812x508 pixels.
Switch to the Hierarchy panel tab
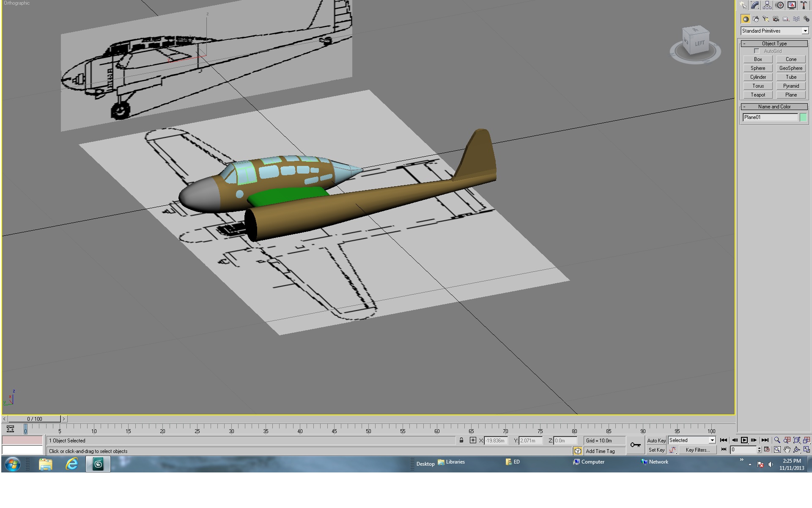(767, 6)
